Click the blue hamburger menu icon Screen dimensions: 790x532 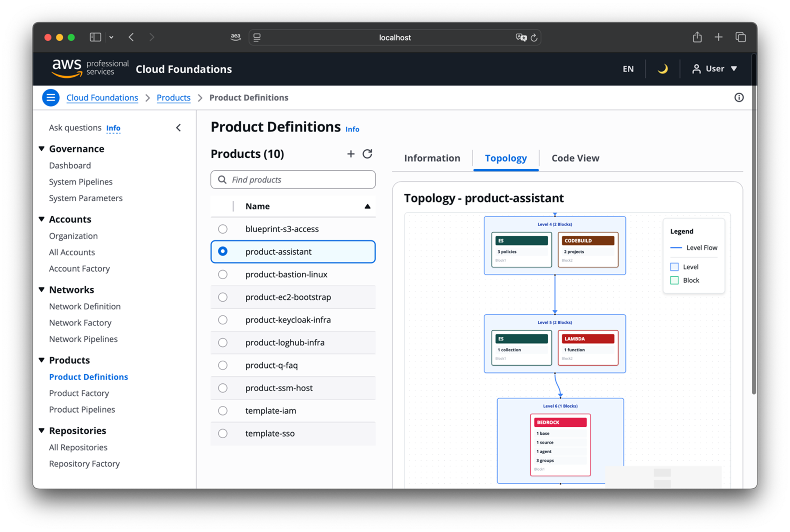pyautogui.click(x=51, y=98)
